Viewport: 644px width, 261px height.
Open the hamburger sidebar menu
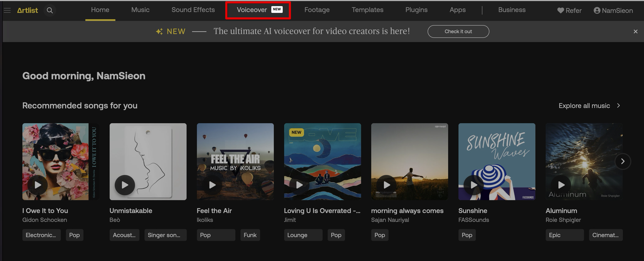tap(7, 10)
